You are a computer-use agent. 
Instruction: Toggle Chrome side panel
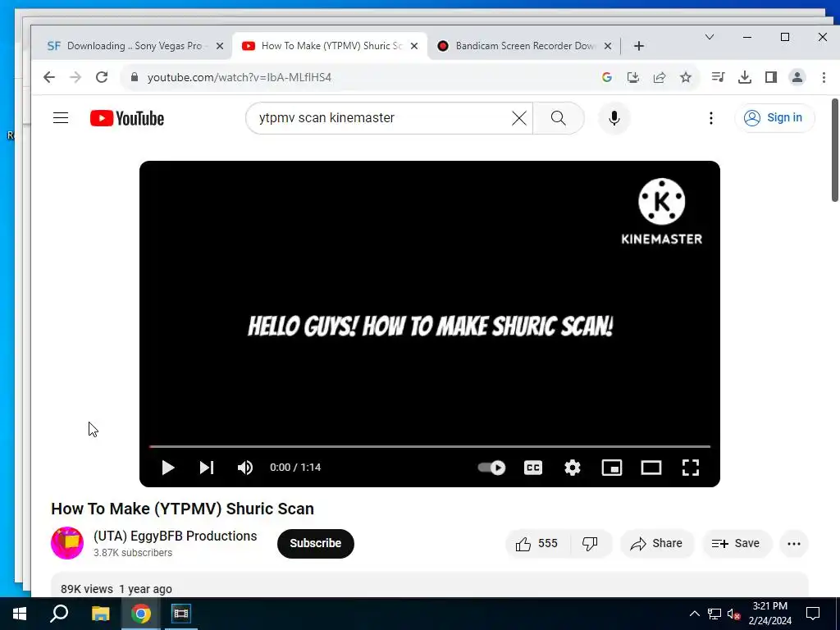771,77
